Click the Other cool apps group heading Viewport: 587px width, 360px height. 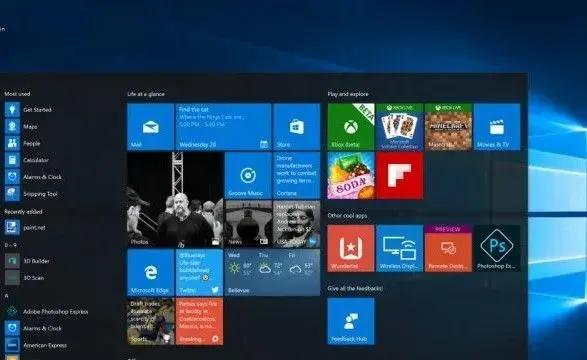(347, 216)
